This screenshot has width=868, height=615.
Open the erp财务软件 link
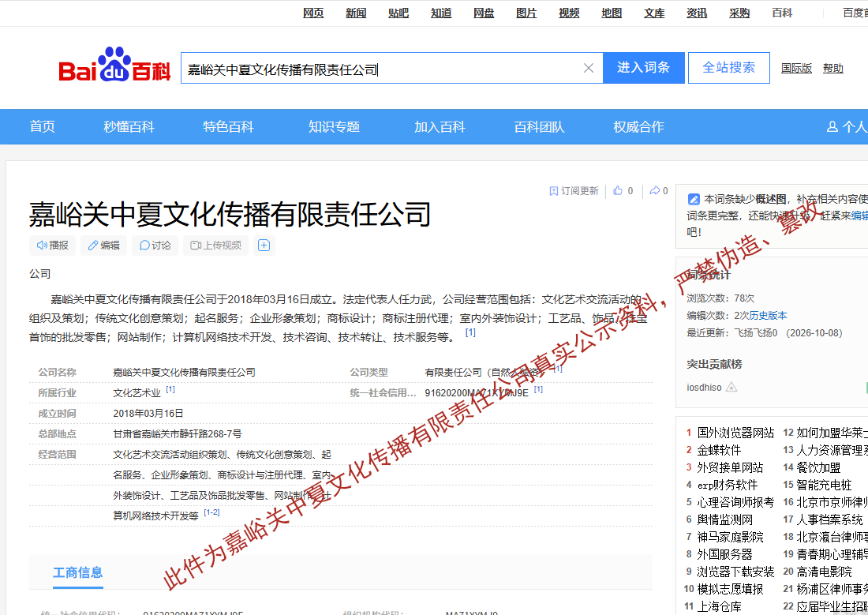[x=727, y=485]
